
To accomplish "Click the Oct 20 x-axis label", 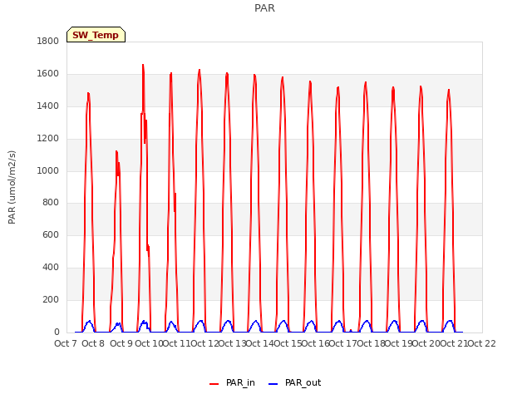I will coord(426,343).
